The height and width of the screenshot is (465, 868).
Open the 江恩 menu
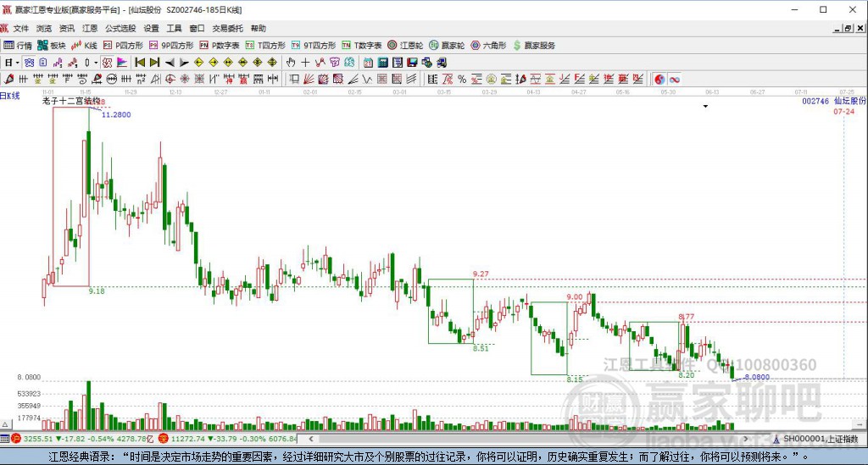(90, 28)
